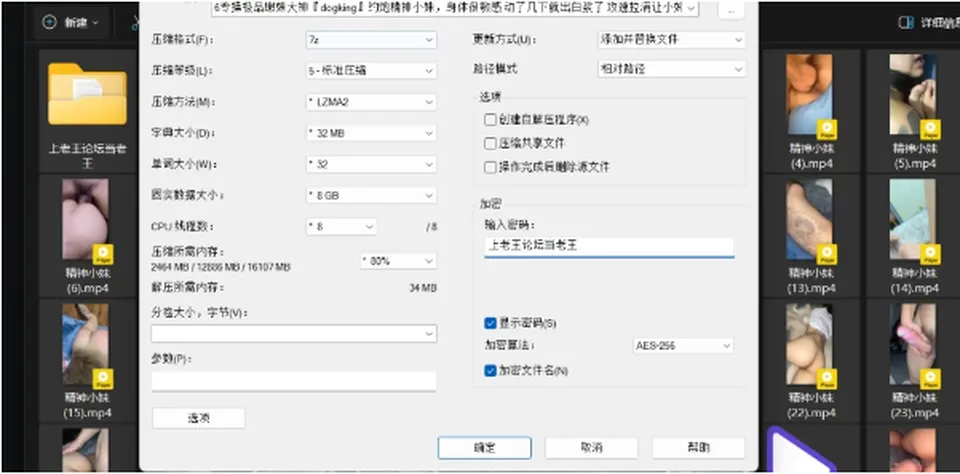Open the 分卷大小 combo box
The height and width of the screenshot is (474, 960).
pyautogui.click(x=294, y=334)
